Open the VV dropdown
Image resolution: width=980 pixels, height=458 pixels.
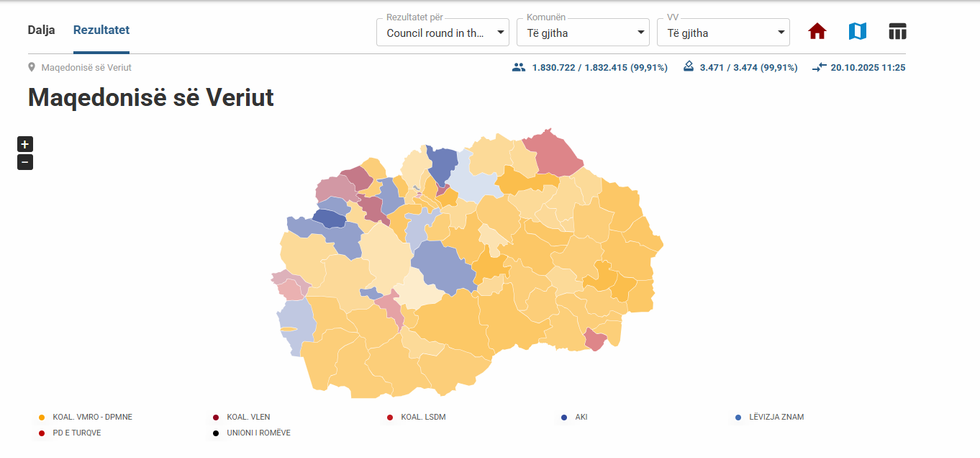coord(723,32)
